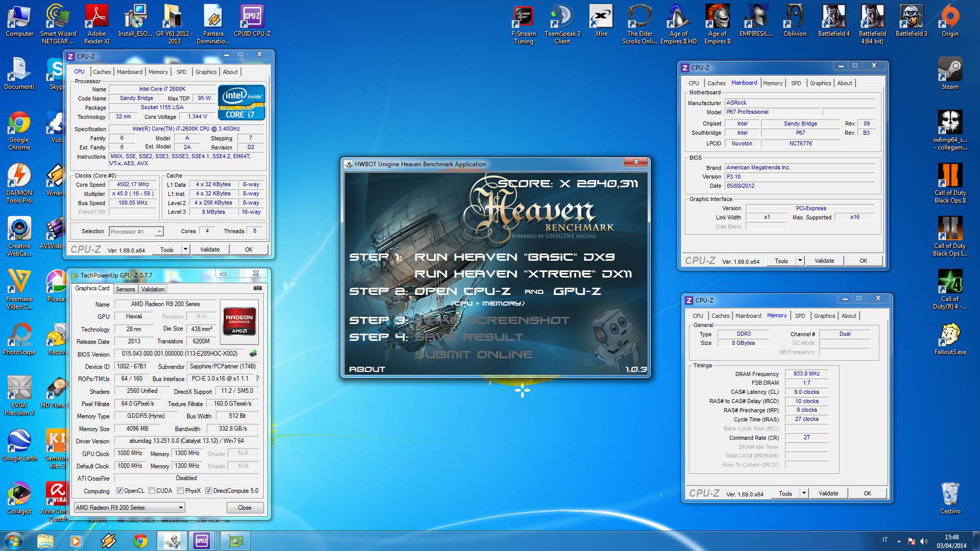Open Oblivion game shortcut
980x551 pixels.
coord(795,21)
